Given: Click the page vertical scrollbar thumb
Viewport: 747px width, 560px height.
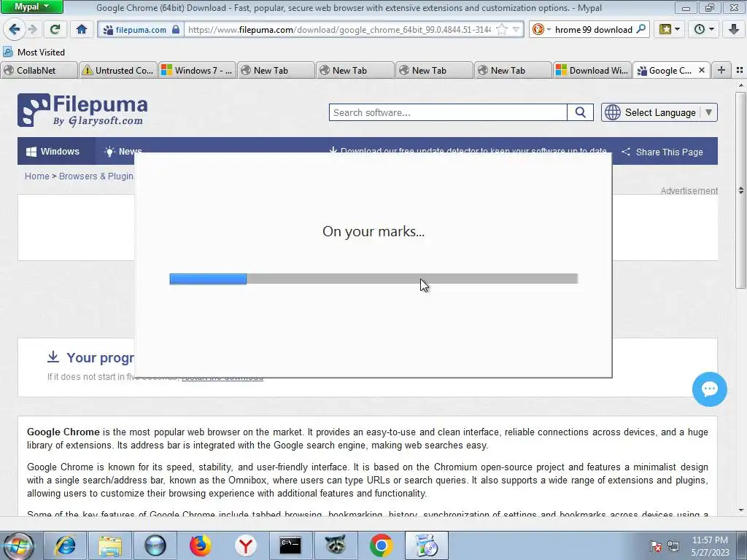Looking at the screenshot, I should tap(740, 190).
